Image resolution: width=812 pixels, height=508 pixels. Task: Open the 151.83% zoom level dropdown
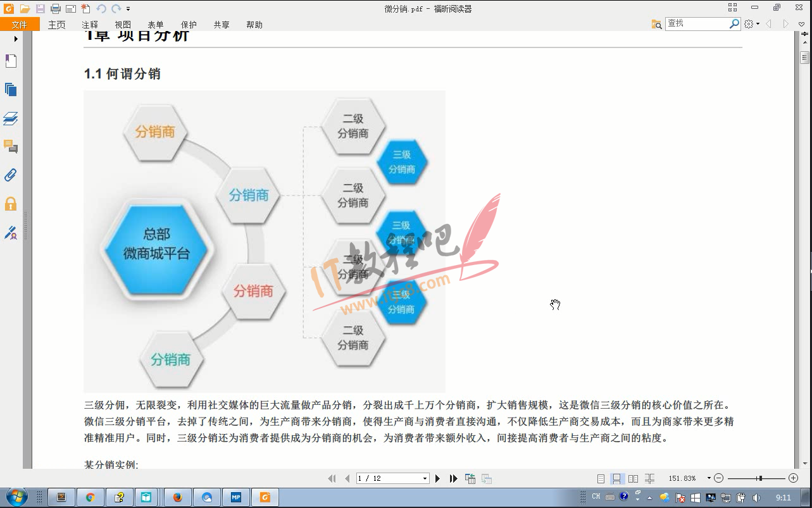[x=709, y=479]
